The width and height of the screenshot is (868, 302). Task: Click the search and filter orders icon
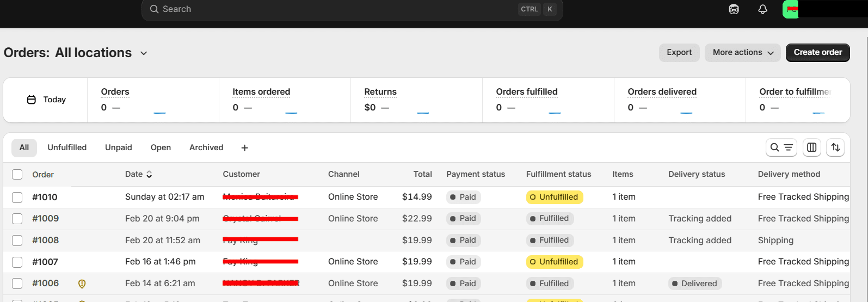click(x=781, y=147)
